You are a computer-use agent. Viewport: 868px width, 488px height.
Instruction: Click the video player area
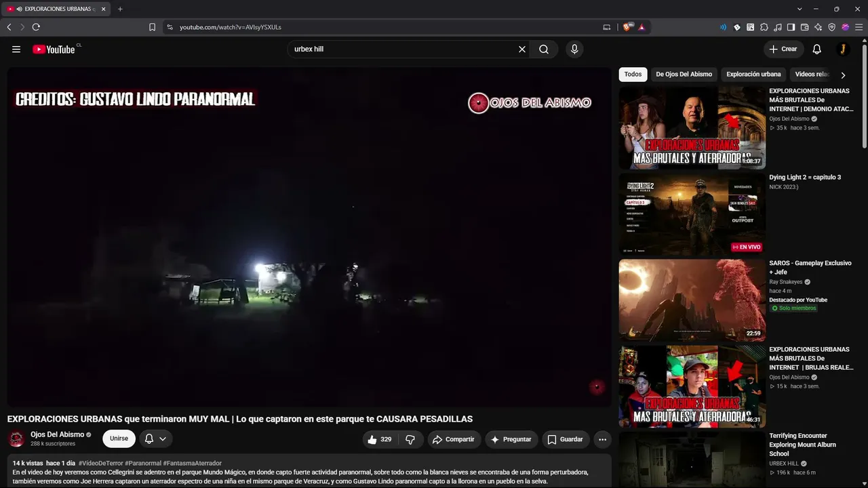click(x=309, y=237)
